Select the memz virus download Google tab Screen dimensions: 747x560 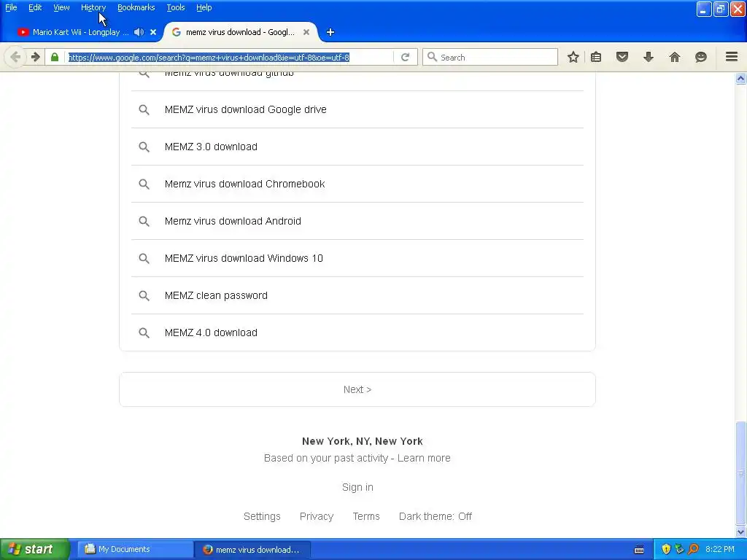[x=240, y=32]
